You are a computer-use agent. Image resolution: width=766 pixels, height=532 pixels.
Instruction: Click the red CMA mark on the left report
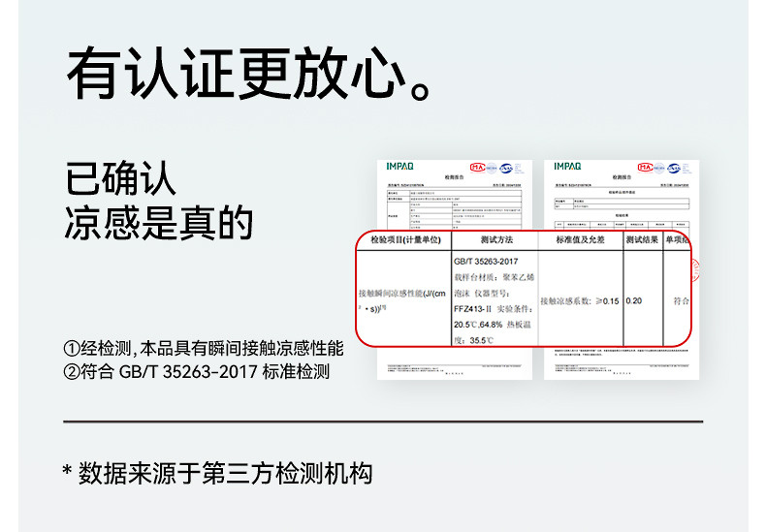point(477,168)
